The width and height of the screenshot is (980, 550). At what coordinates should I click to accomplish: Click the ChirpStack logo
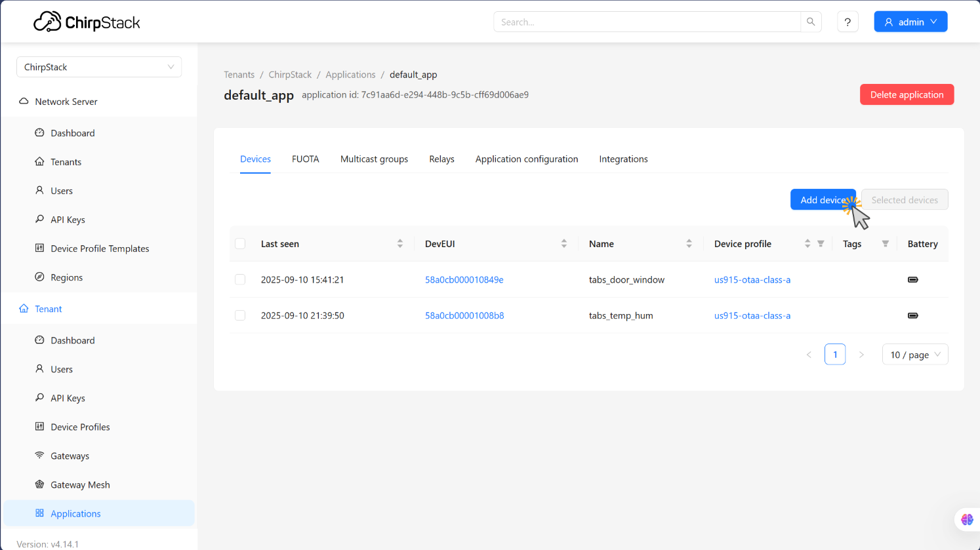[x=87, y=22]
